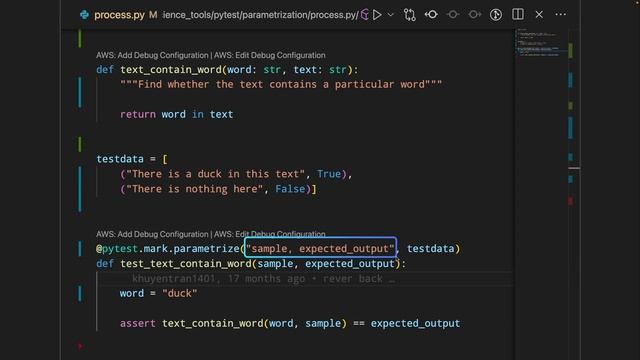Click the "duck" string literal
This screenshot has height=360, width=640.
(180, 293)
